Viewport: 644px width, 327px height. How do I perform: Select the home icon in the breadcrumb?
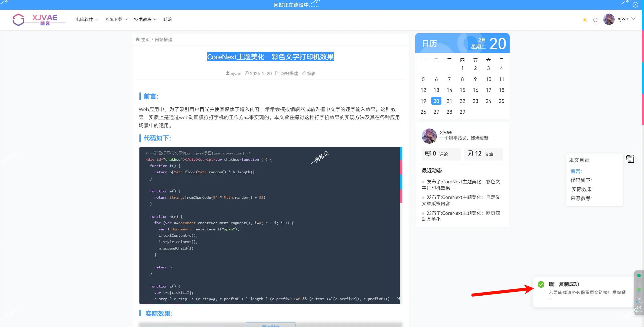point(138,39)
